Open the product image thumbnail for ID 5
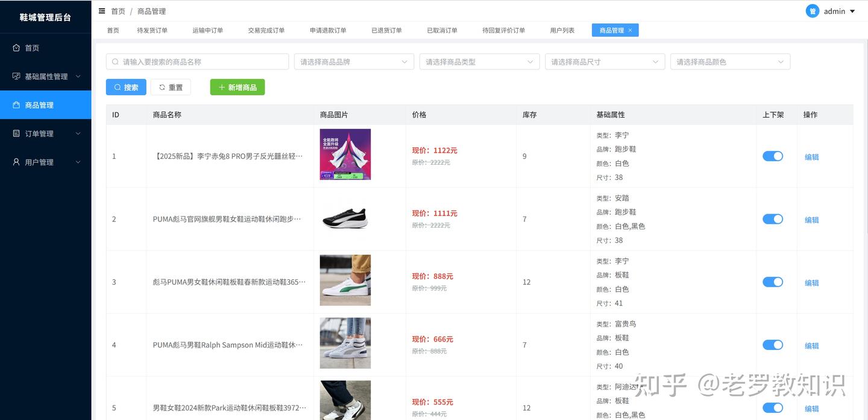Viewport: 868px width, 420px height. pyautogui.click(x=345, y=400)
